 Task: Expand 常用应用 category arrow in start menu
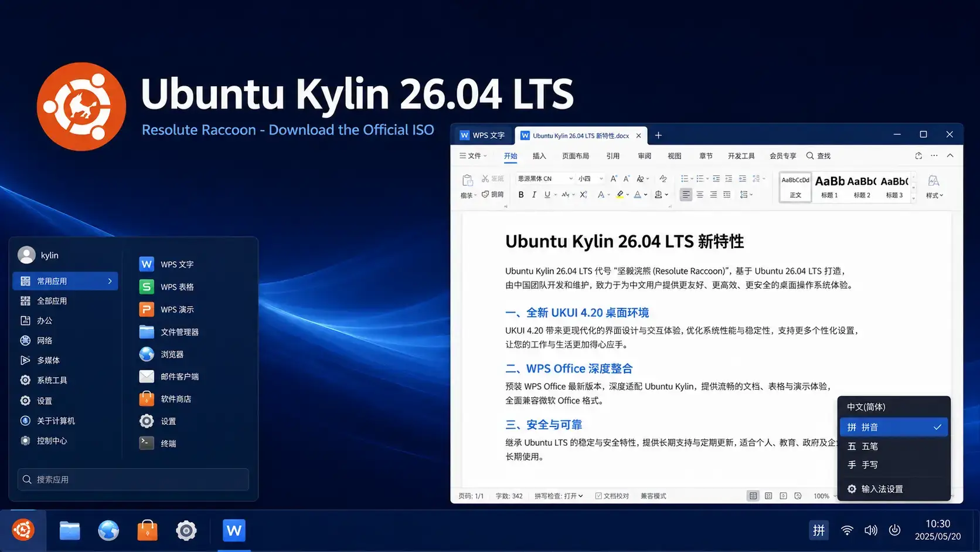[110, 281]
